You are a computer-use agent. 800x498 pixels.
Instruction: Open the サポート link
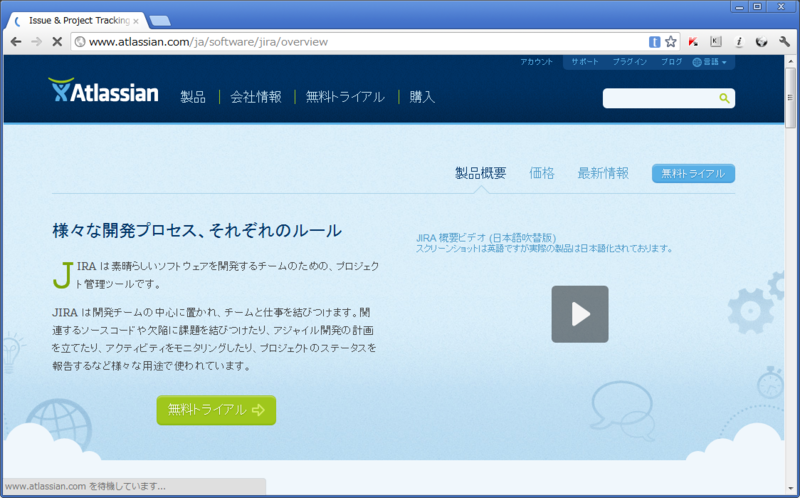point(585,62)
